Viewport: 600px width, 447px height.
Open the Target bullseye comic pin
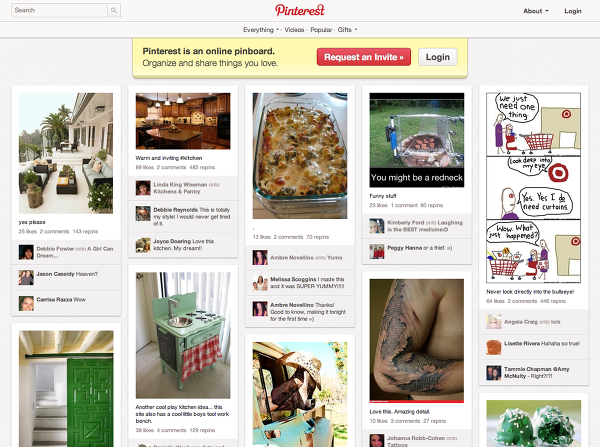(533, 188)
